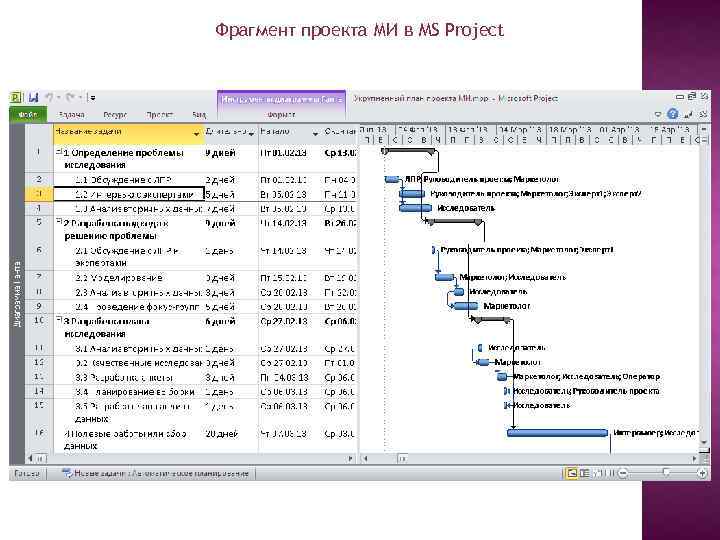This screenshot has height=540, width=720.
Task: Click row number 1 header
Action: (x=39, y=158)
